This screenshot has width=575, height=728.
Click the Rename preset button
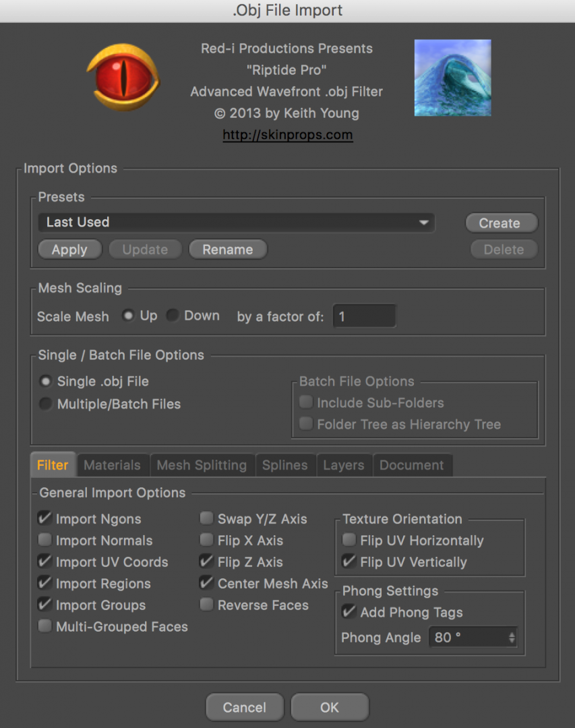[228, 249]
